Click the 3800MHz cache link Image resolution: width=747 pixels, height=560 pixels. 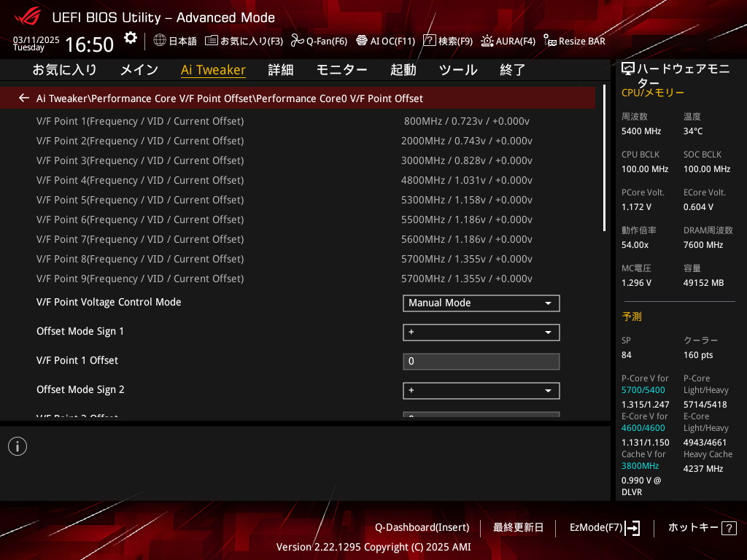pos(640,466)
